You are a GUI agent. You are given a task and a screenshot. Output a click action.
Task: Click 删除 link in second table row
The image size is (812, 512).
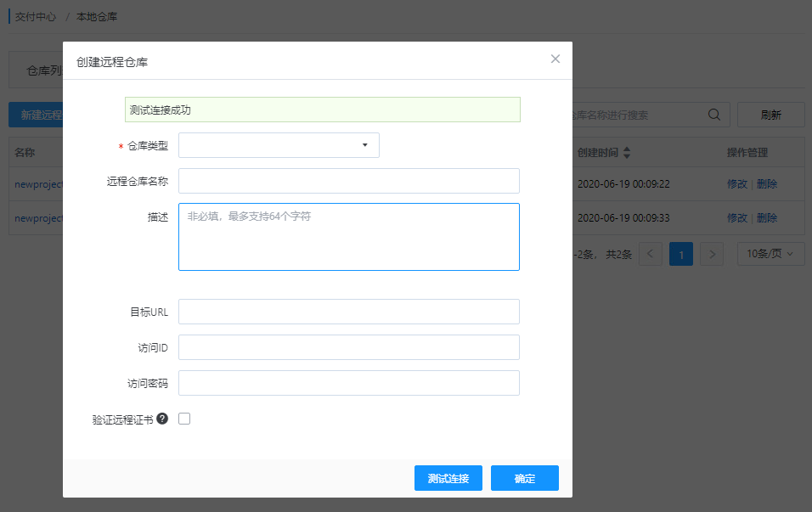pos(767,218)
